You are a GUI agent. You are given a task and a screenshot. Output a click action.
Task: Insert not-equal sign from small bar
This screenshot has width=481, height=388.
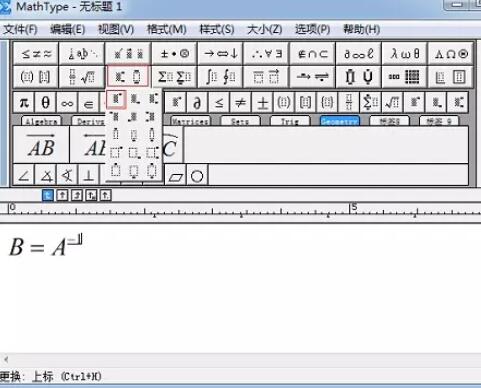pos(240,102)
